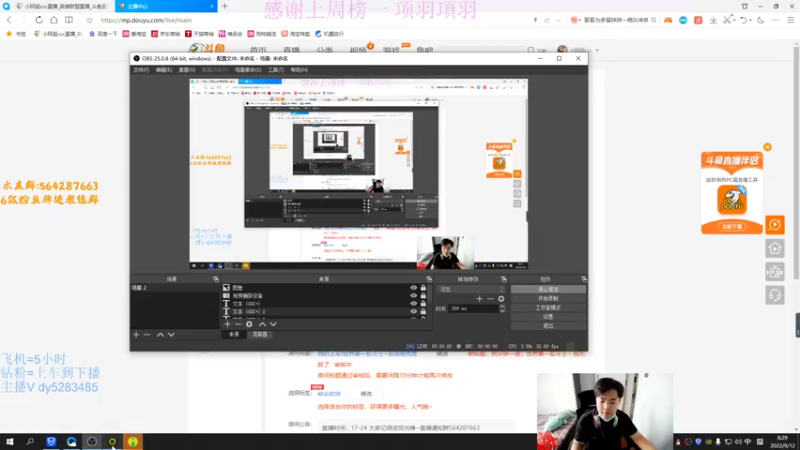Open transition properties gear in Scene Transitions panel

tap(501, 299)
